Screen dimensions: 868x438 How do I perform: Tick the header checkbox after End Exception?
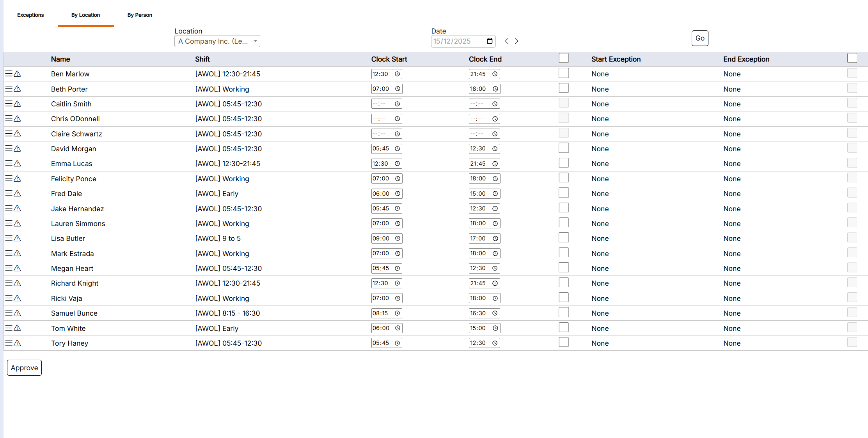point(852,58)
